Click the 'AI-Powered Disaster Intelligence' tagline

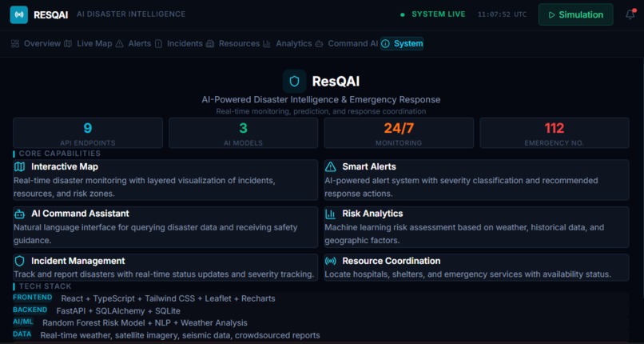[321, 100]
